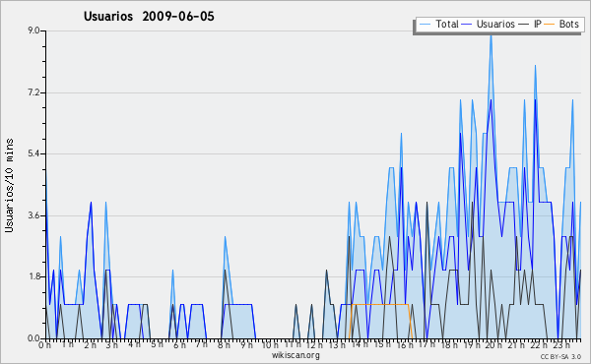This screenshot has height=364, width=591.
Task: Click the y-axis label 'Usuarios/10 mins'
Action: tap(9, 185)
